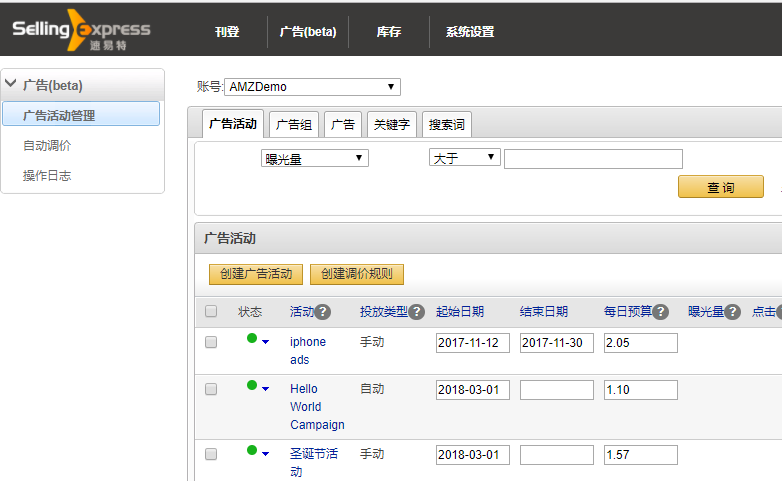
Task: Select 广告活动管理 in the sidebar
Action: [x=81, y=114]
